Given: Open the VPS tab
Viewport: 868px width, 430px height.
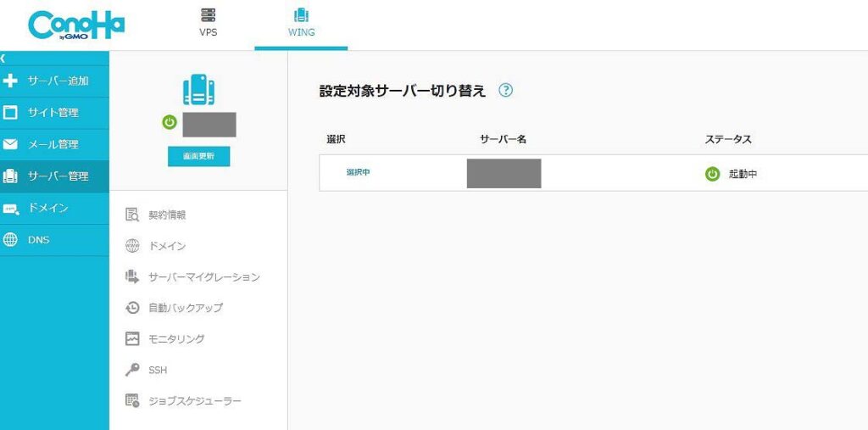Looking at the screenshot, I should point(209,23).
